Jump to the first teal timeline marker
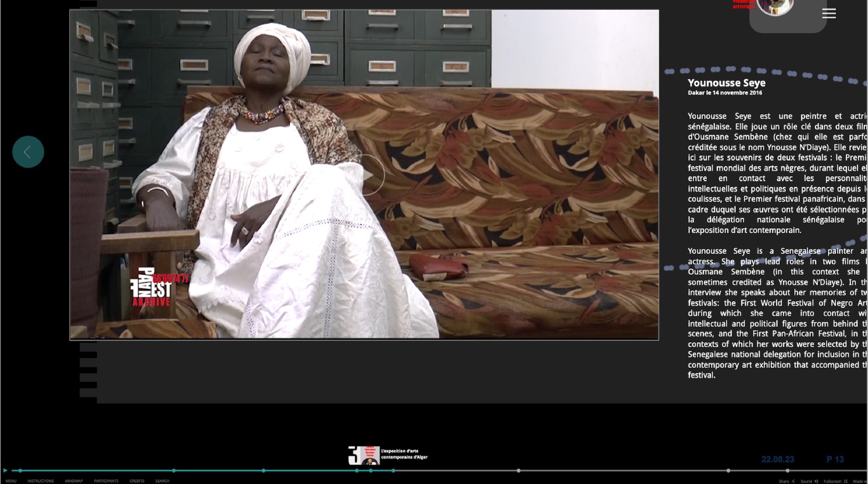868x484 pixels. click(20, 471)
